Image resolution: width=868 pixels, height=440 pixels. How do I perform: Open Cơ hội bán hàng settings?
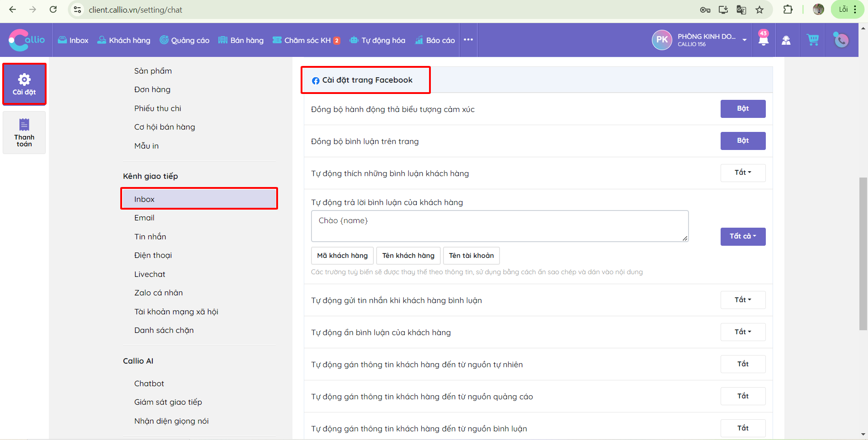165,127
